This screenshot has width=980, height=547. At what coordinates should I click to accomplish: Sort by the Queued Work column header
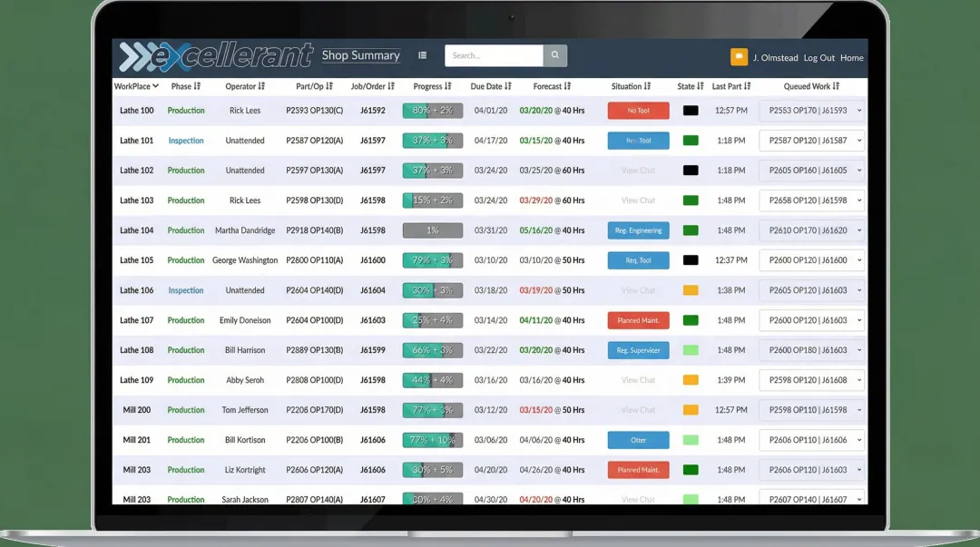[811, 86]
